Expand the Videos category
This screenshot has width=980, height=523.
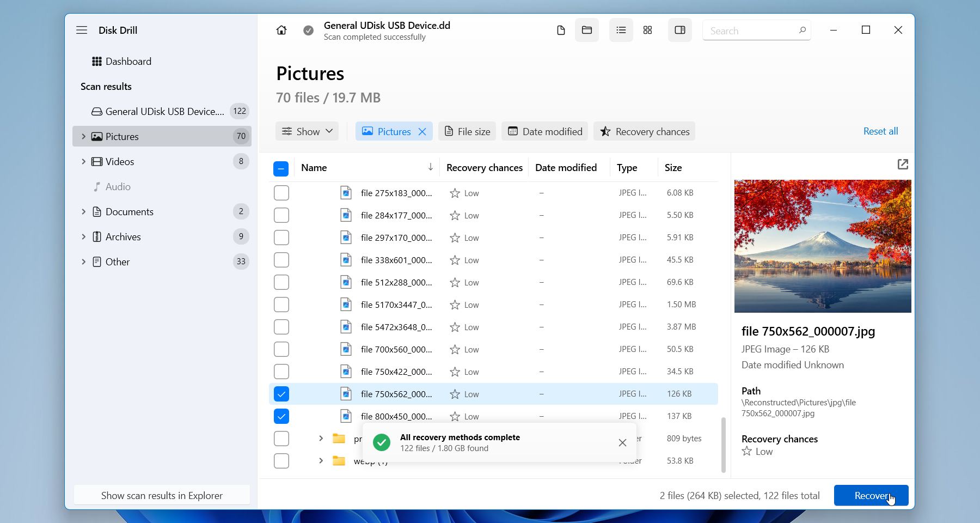click(83, 161)
